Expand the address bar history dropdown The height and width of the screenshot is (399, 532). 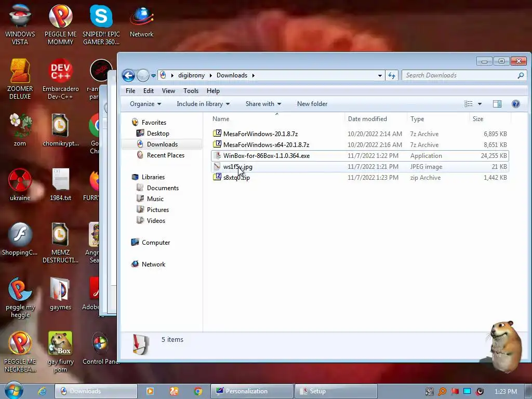(380, 75)
